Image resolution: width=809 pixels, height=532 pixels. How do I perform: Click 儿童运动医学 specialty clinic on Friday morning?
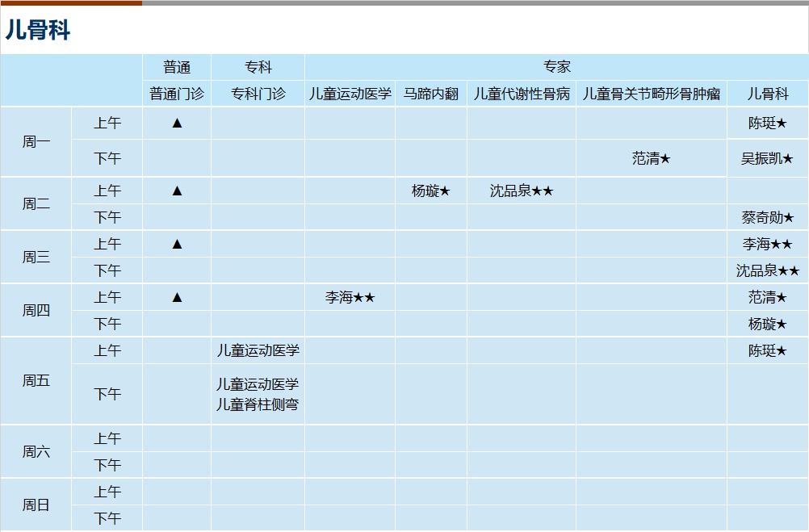tap(258, 350)
